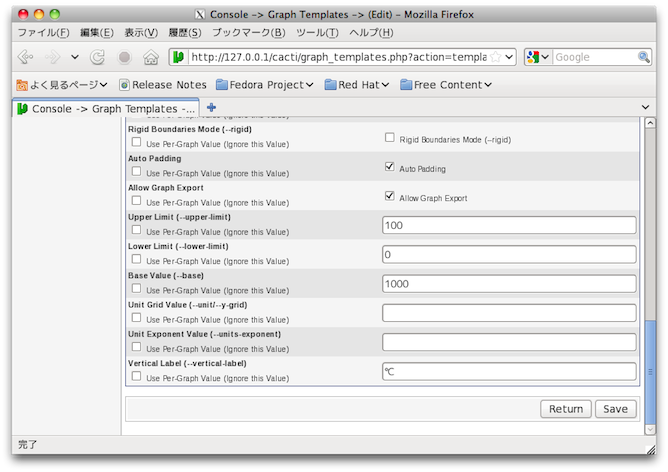Open the ツール(T) menu
Viewport: 668px width, 472px height.
click(x=317, y=33)
